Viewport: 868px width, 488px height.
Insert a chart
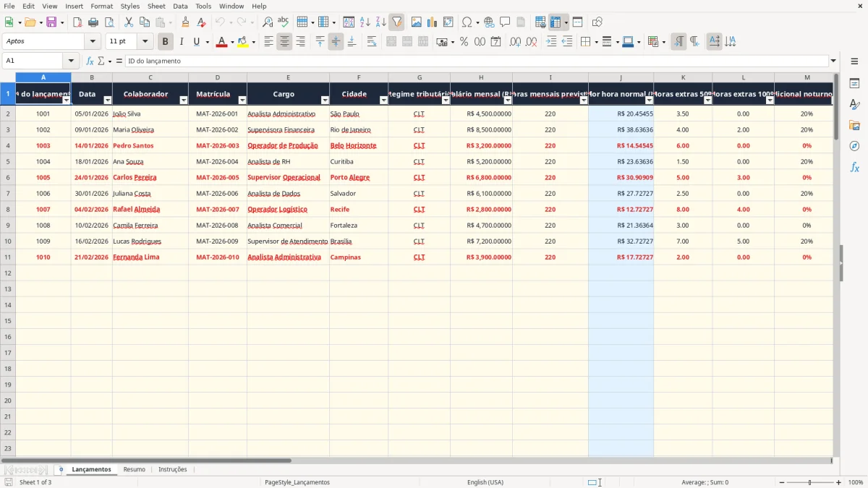(x=433, y=22)
